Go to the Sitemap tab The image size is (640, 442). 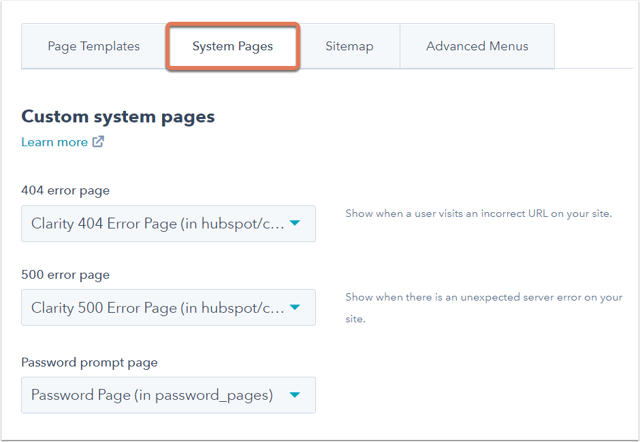[x=349, y=46]
